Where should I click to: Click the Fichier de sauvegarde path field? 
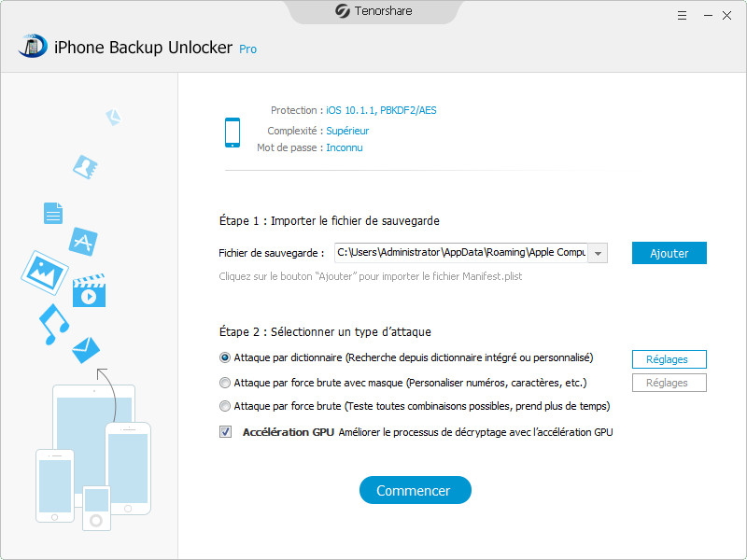pos(461,253)
